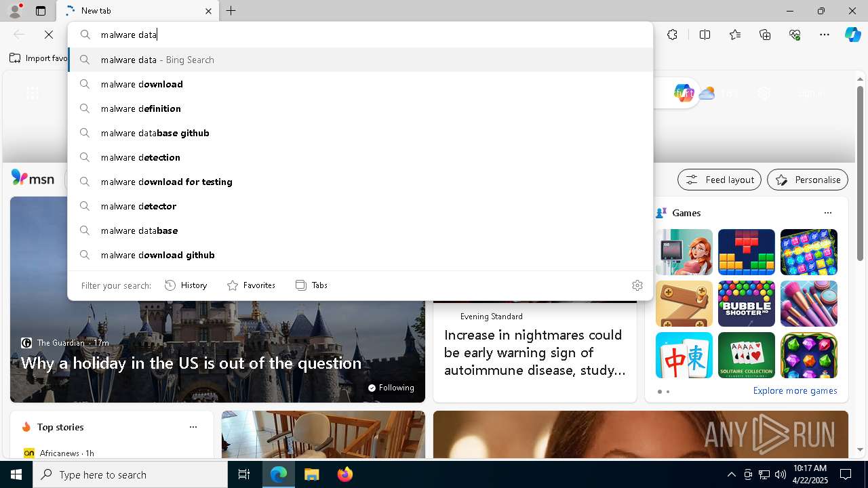Image resolution: width=868 pixels, height=488 pixels.
Task: Open the wood screw puzzle game thumbnail
Action: point(684,304)
